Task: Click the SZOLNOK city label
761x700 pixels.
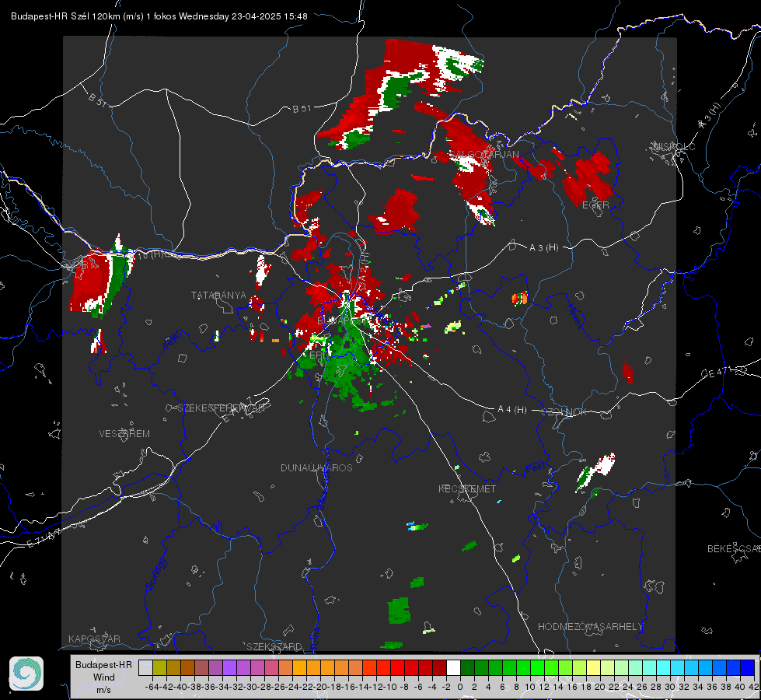Action: [x=564, y=412]
